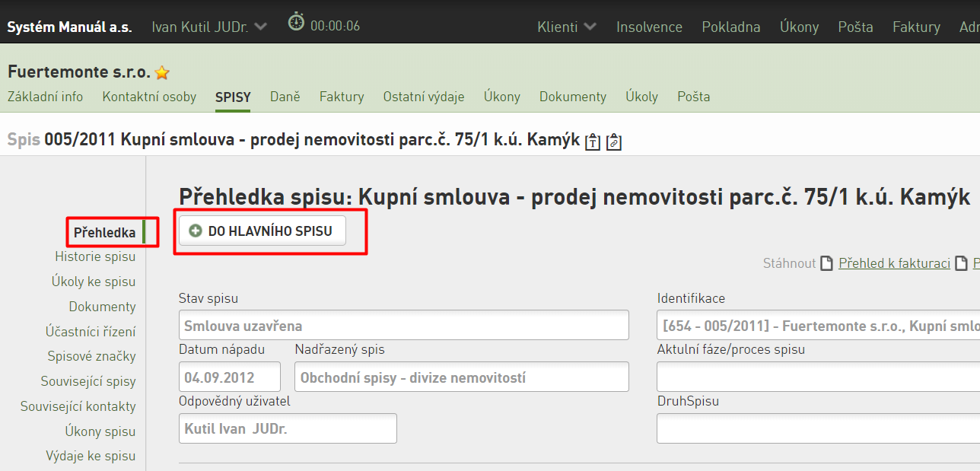The height and width of the screenshot is (471, 980).
Task: Open Účastníci řízení from the sidebar
Action: coord(91,332)
